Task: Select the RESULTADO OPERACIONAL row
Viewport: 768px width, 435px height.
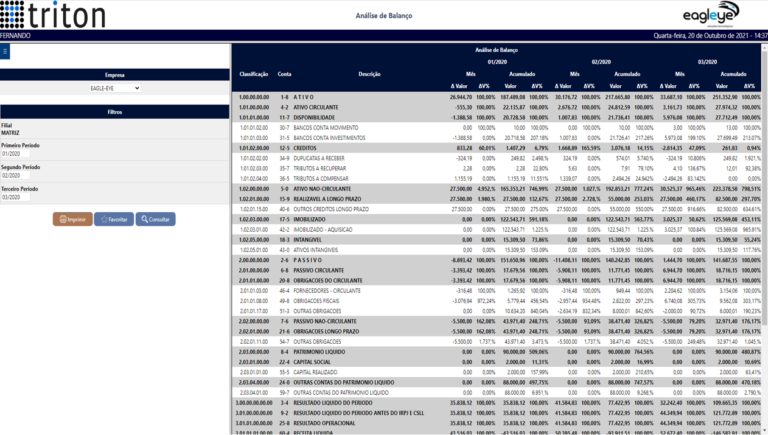Action: 497,423
